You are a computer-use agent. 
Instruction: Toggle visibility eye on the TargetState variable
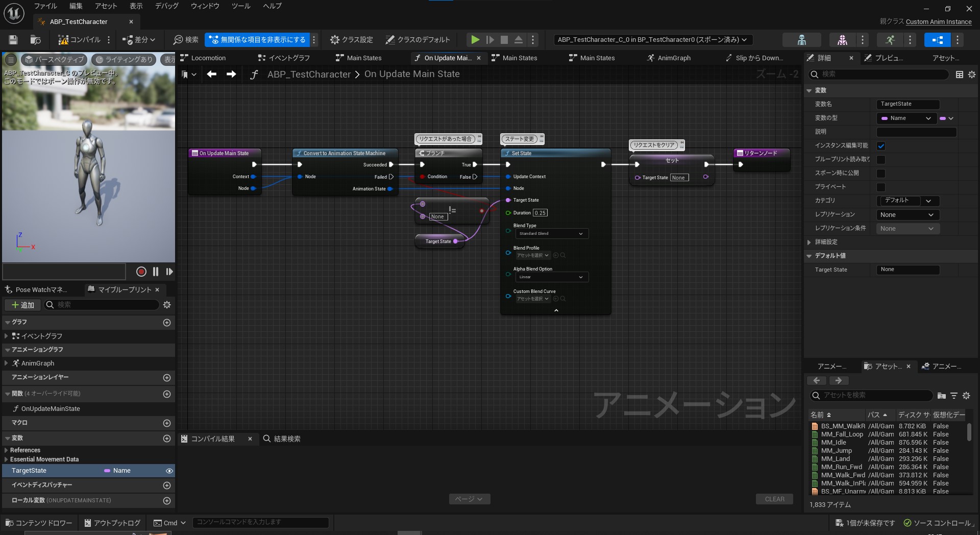point(170,471)
